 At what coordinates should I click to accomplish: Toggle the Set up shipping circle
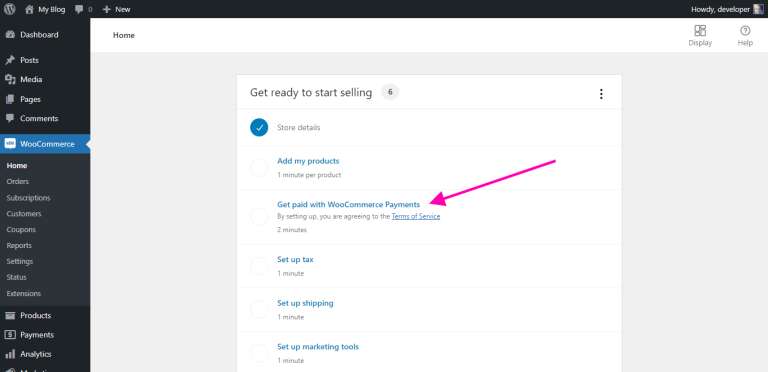pos(259,310)
